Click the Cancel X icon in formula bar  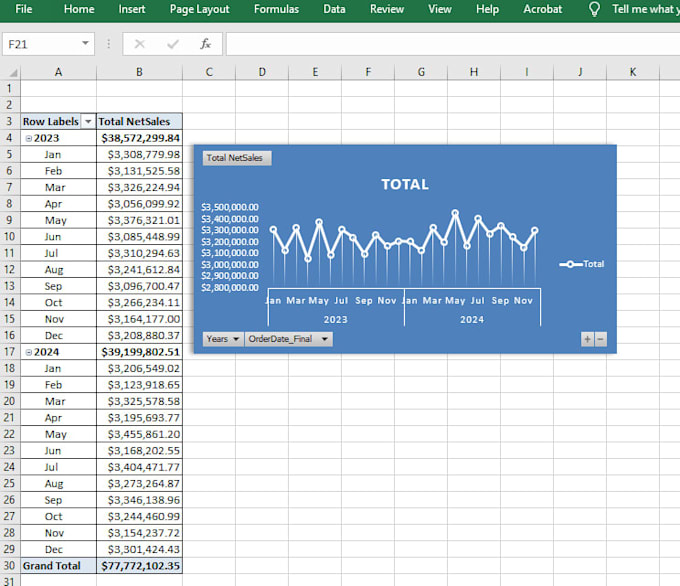[140, 44]
